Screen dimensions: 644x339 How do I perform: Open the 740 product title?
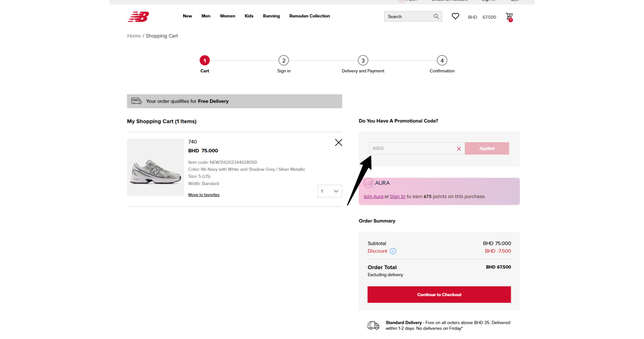coord(193,142)
